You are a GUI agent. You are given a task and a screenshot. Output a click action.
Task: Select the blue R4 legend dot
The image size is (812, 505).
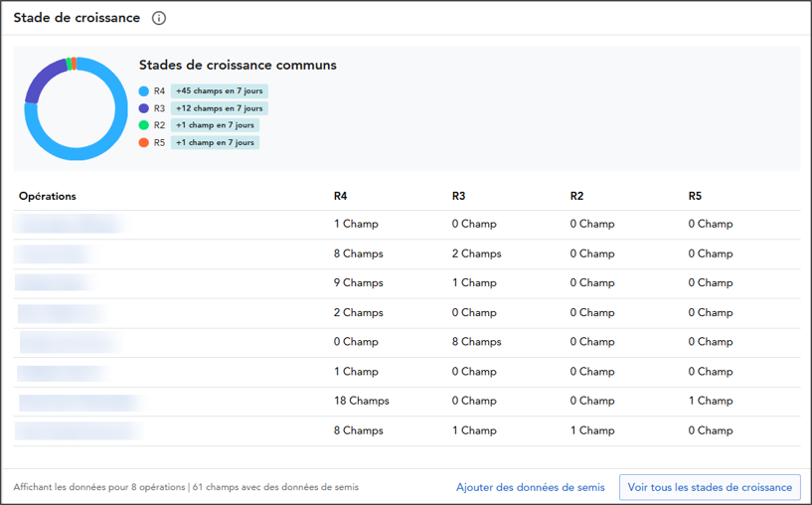point(144,91)
